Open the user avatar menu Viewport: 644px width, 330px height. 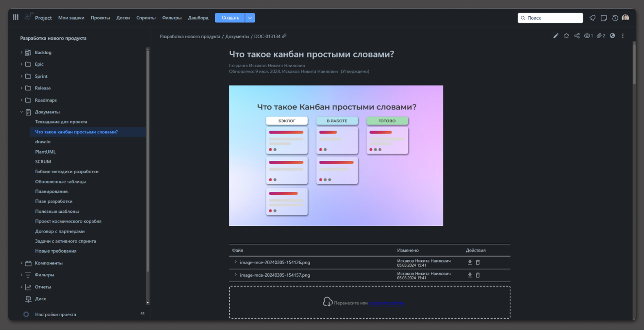(x=626, y=18)
